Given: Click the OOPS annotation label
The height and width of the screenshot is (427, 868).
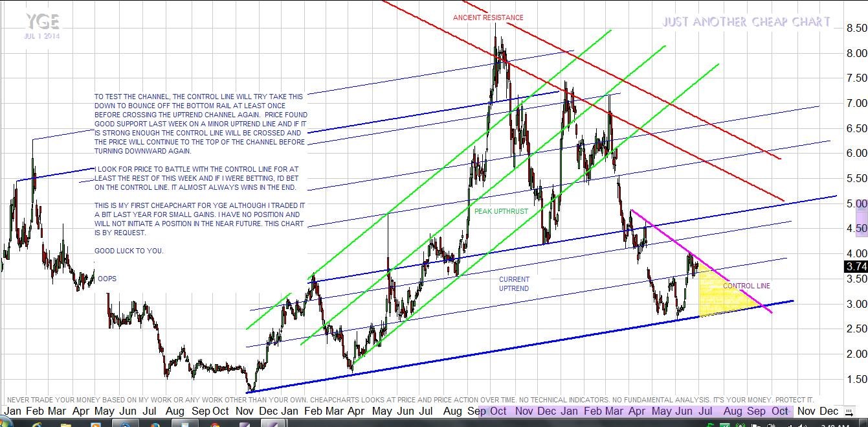Looking at the screenshot, I should [107, 279].
